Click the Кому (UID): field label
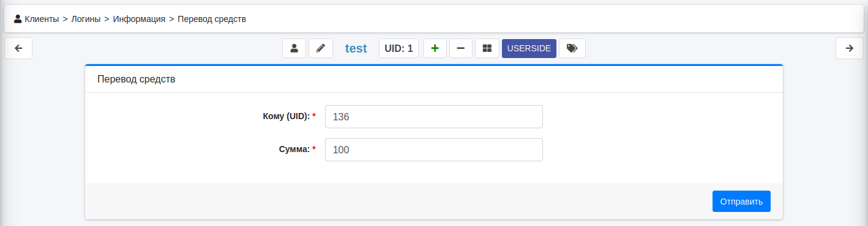 286,116
